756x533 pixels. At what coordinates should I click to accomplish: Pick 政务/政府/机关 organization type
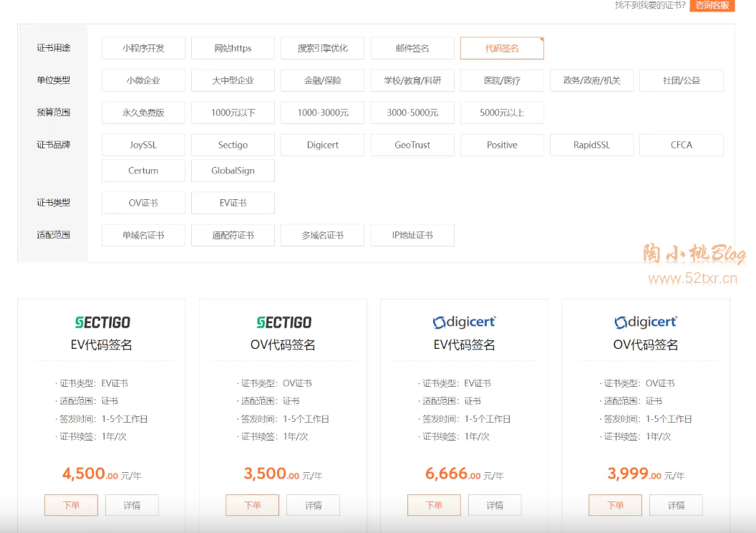pyautogui.click(x=591, y=80)
